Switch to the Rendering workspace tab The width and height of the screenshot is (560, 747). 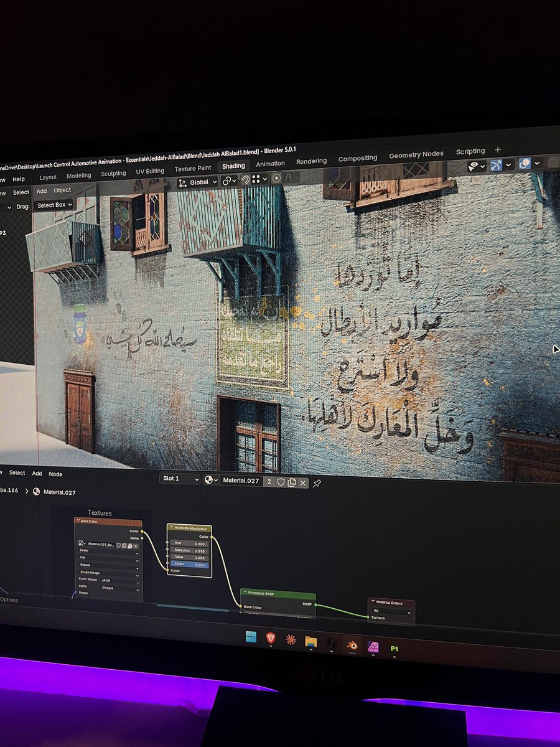coord(311,161)
